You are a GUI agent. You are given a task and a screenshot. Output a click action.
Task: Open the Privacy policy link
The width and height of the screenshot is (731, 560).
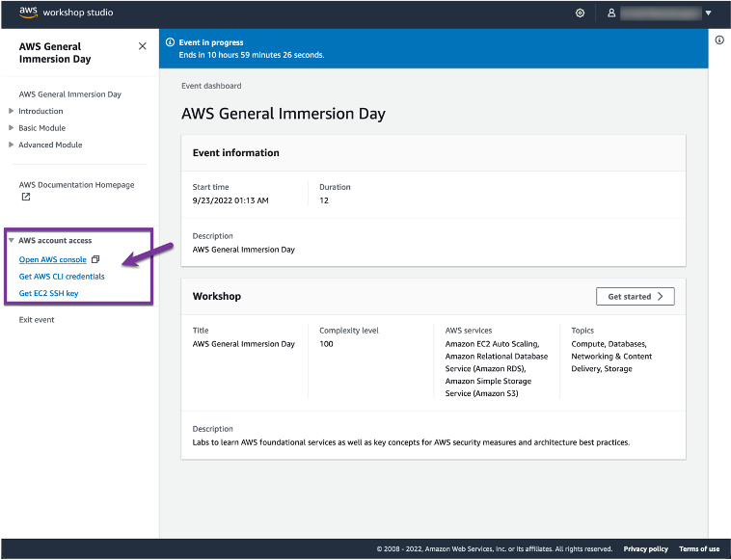646,548
